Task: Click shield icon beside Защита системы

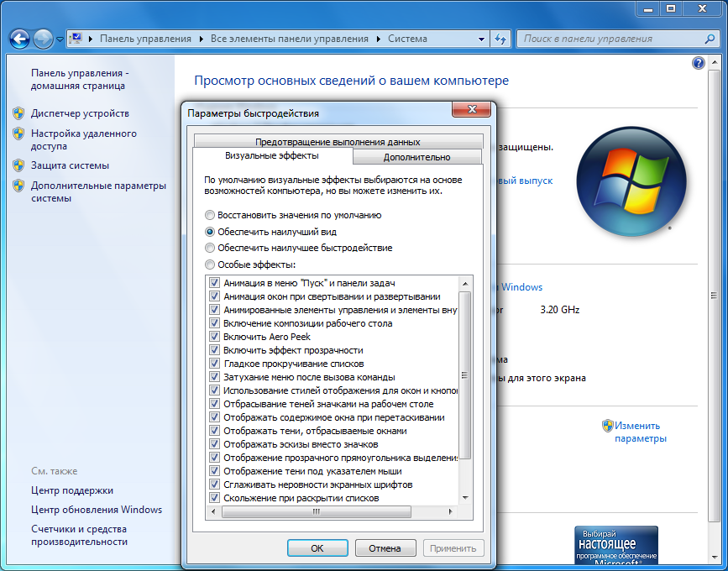Action: coord(18,165)
